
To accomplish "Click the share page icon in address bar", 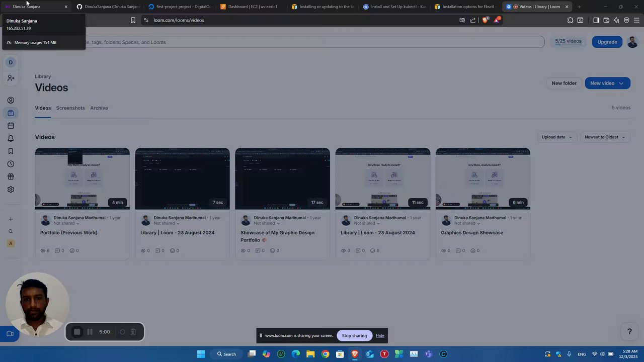I will 473,20.
